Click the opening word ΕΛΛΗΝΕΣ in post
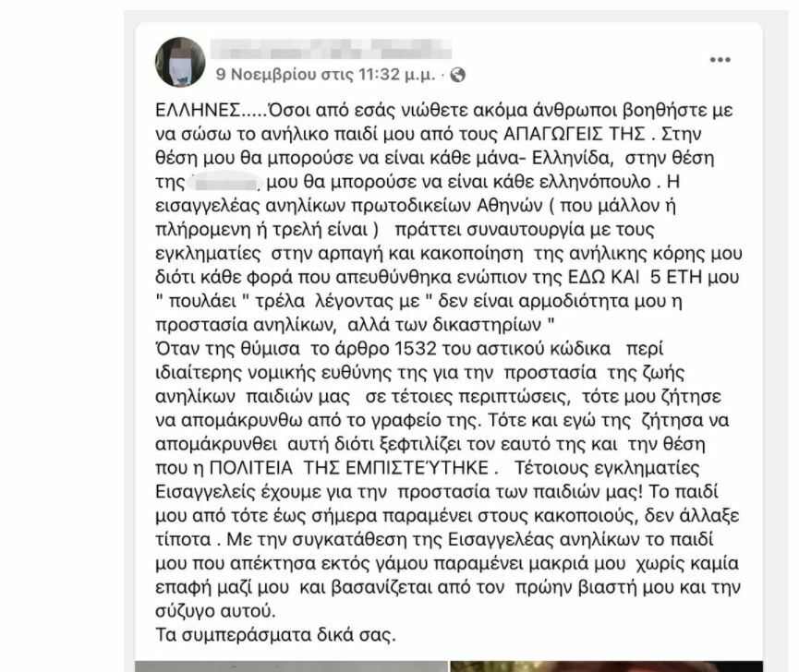 pos(198,110)
